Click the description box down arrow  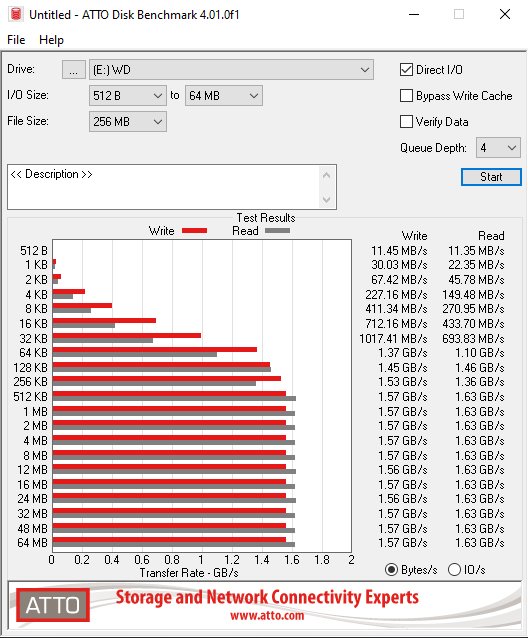pyautogui.click(x=326, y=199)
